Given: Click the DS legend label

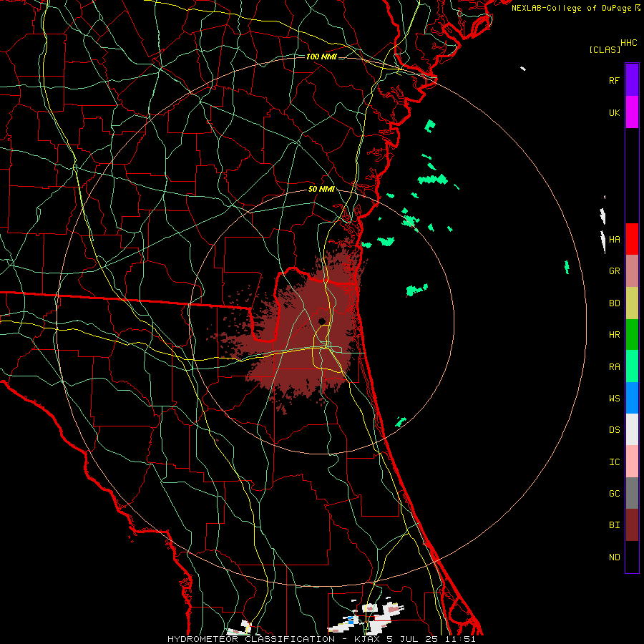Looking at the screenshot, I should pyautogui.click(x=614, y=430).
